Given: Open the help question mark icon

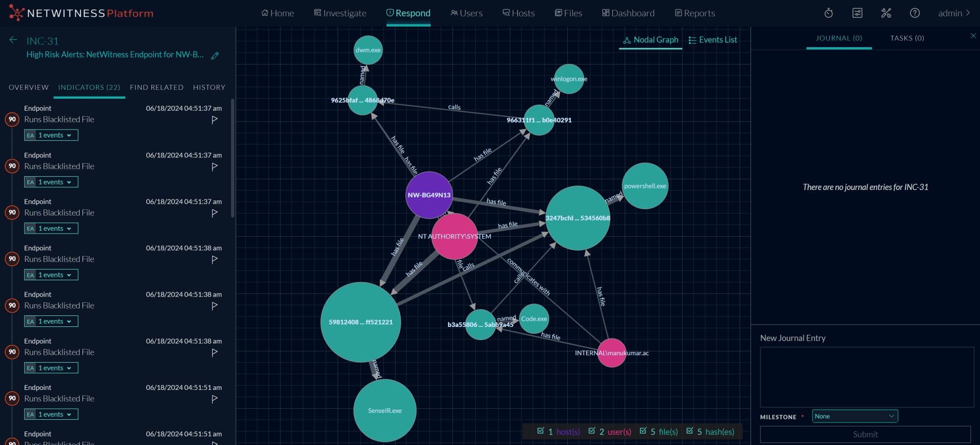Looking at the screenshot, I should pos(915,13).
